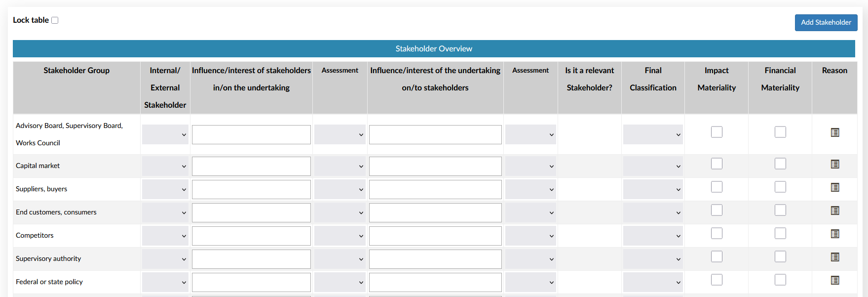Select the Supervisory authority row label
Image resolution: width=868 pixels, height=297 pixels.
click(48, 258)
